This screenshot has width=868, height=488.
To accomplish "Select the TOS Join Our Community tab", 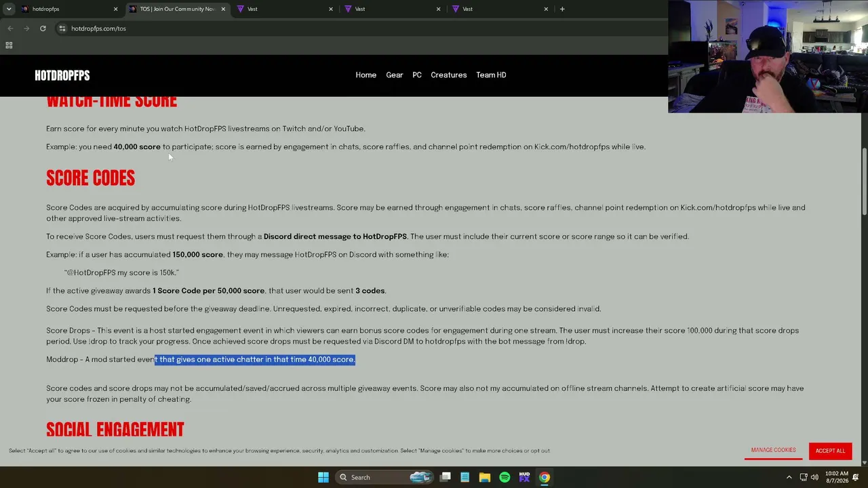I will pos(178,9).
